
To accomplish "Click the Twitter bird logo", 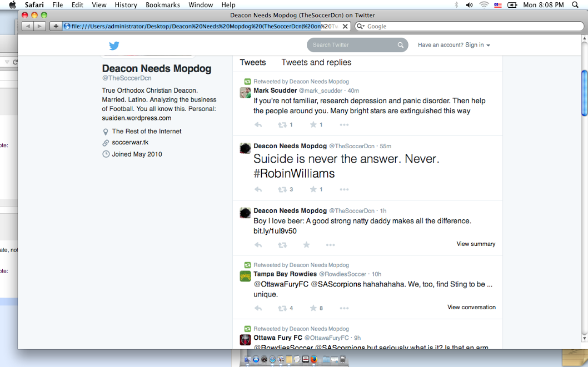I will (114, 46).
